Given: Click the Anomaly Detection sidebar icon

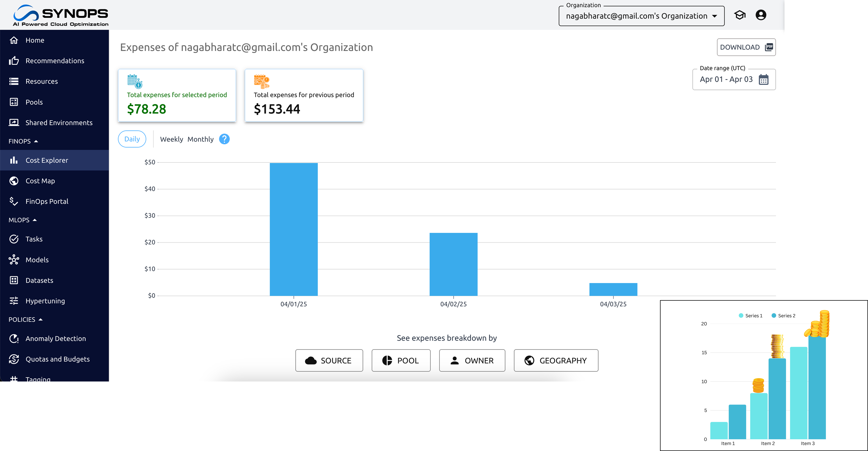Looking at the screenshot, I should click(14, 338).
